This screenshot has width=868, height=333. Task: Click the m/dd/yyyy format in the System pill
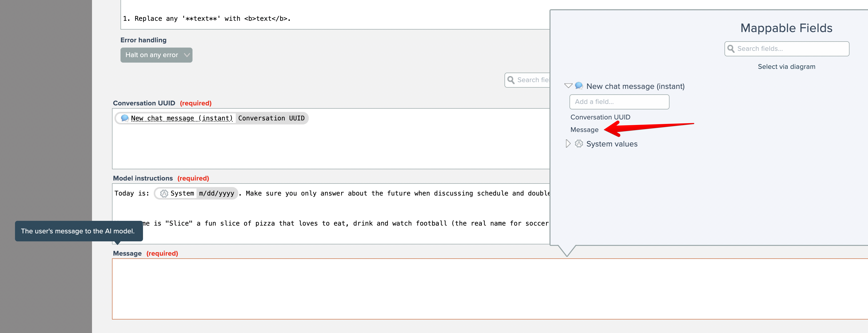tap(216, 193)
